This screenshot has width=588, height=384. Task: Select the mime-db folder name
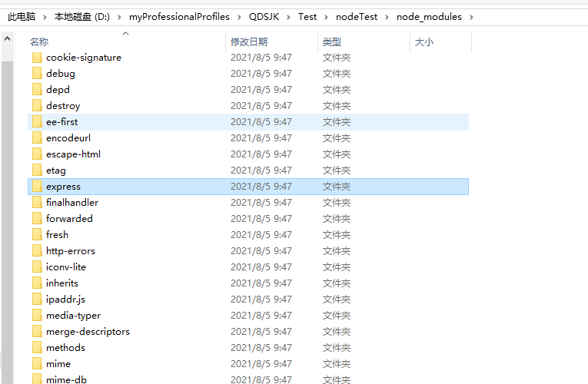66,379
